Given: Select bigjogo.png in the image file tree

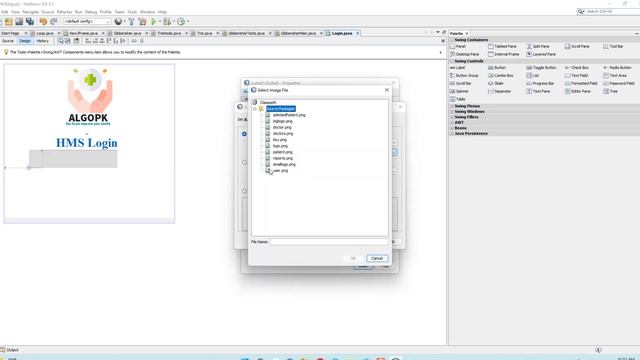Looking at the screenshot, I should click(282, 121).
